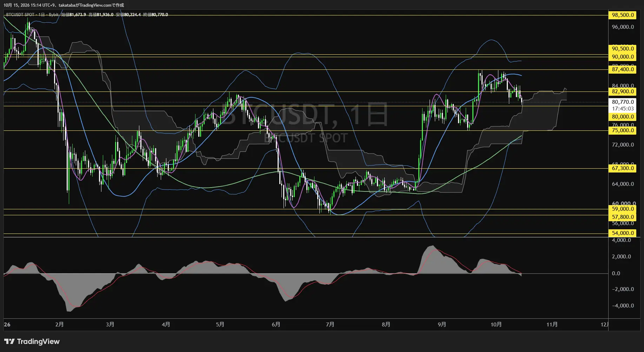Click the 高値81,936.0 high value in legend
The width and height of the screenshot is (644, 352).
(101, 15)
